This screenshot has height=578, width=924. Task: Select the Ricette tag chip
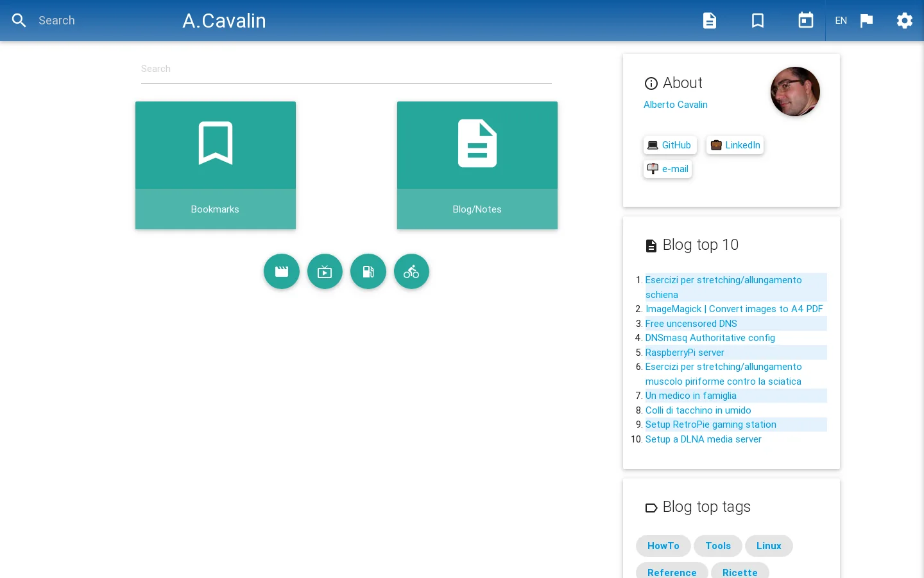coord(740,571)
